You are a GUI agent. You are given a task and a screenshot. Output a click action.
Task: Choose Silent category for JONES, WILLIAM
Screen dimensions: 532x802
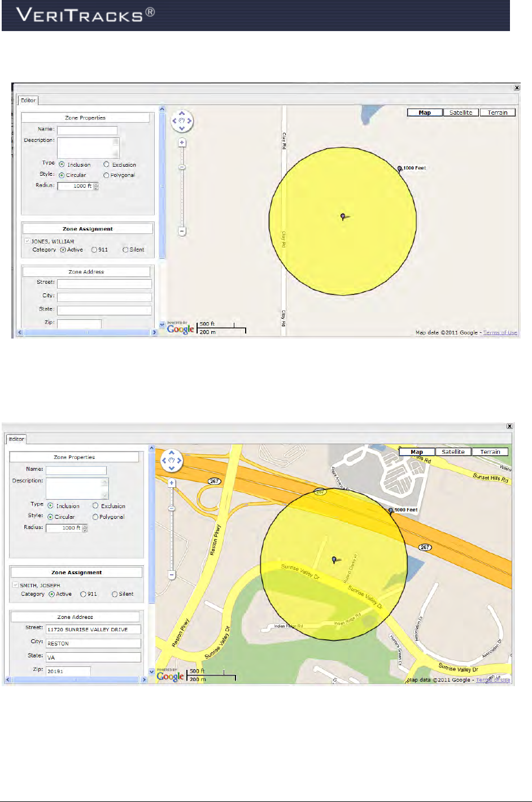(x=125, y=249)
